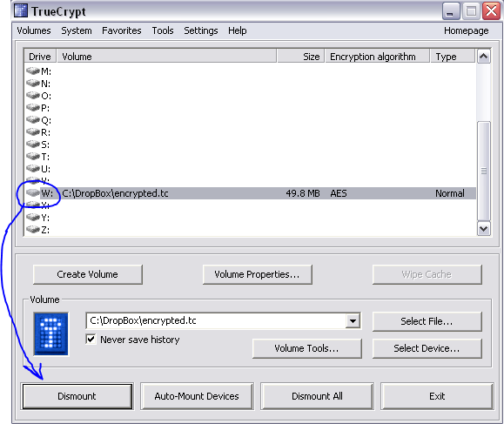
Task: Sort by the Volume column header
Action: tap(166, 57)
